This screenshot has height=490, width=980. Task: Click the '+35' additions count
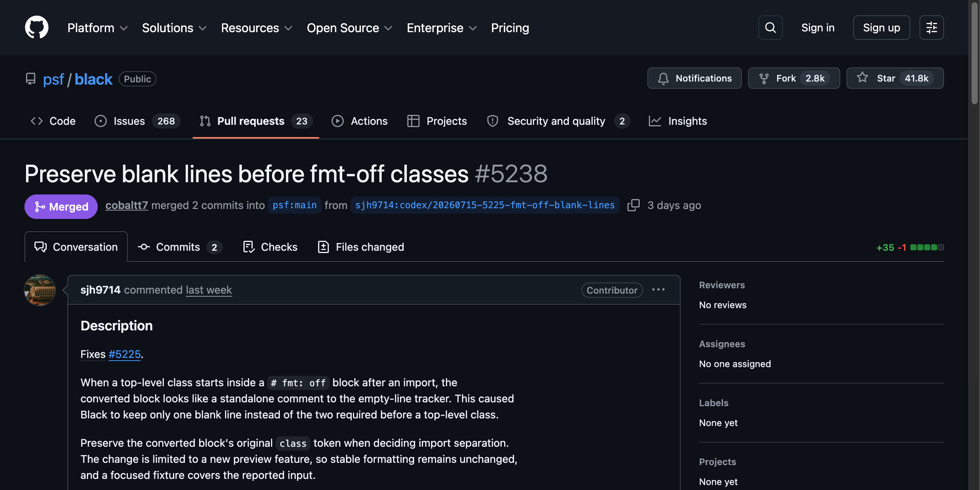(885, 247)
